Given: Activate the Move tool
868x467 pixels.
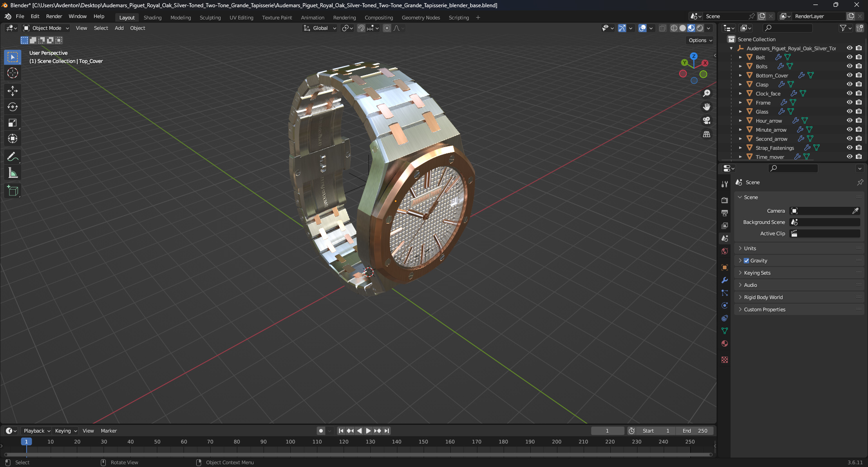Looking at the screenshot, I should 13,91.
